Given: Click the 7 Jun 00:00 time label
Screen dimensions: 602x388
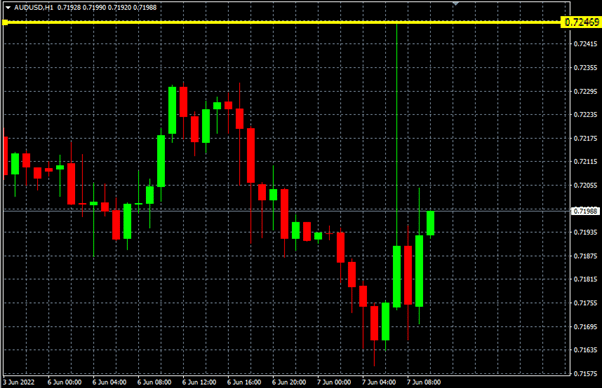Looking at the screenshot, I should click(x=334, y=382).
